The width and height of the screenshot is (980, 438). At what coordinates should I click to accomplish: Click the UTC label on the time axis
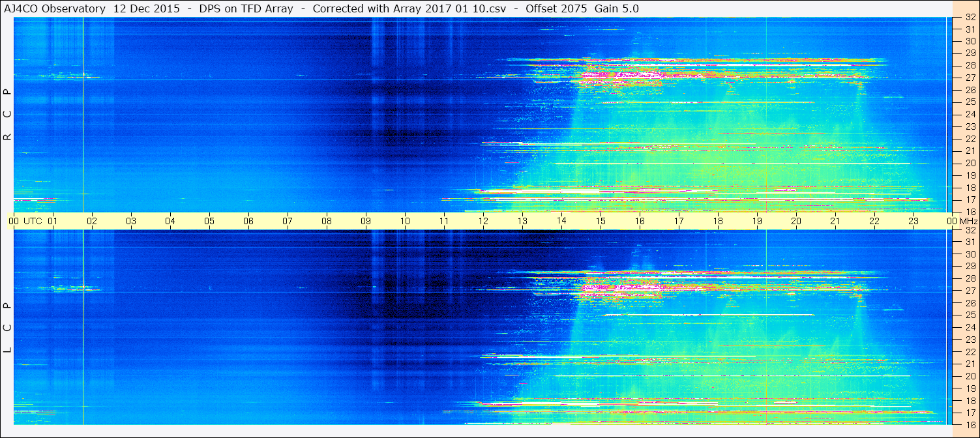[x=33, y=221]
